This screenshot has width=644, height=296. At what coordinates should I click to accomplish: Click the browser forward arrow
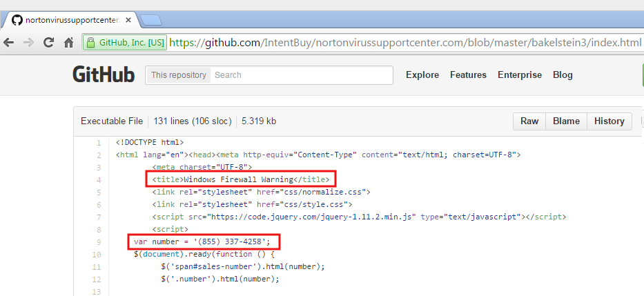(28, 43)
